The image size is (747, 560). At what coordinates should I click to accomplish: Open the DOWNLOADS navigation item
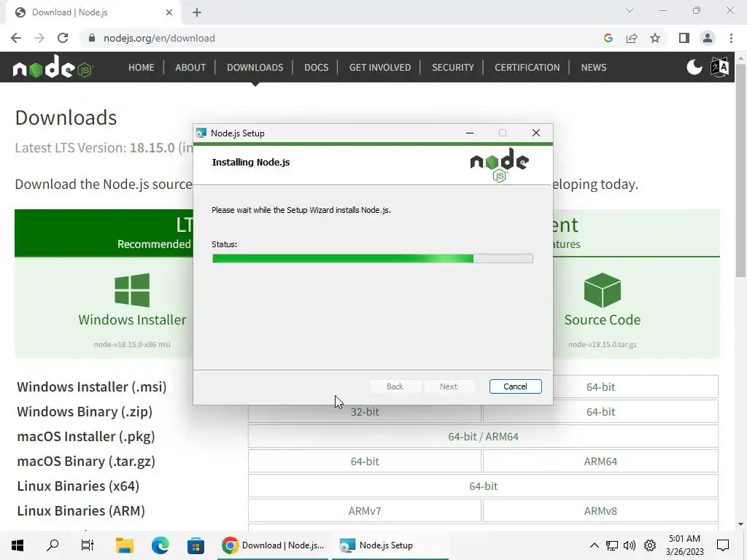pos(255,67)
